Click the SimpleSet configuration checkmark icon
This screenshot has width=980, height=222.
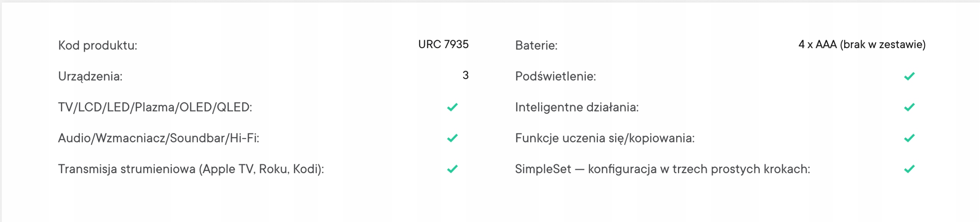tap(910, 169)
